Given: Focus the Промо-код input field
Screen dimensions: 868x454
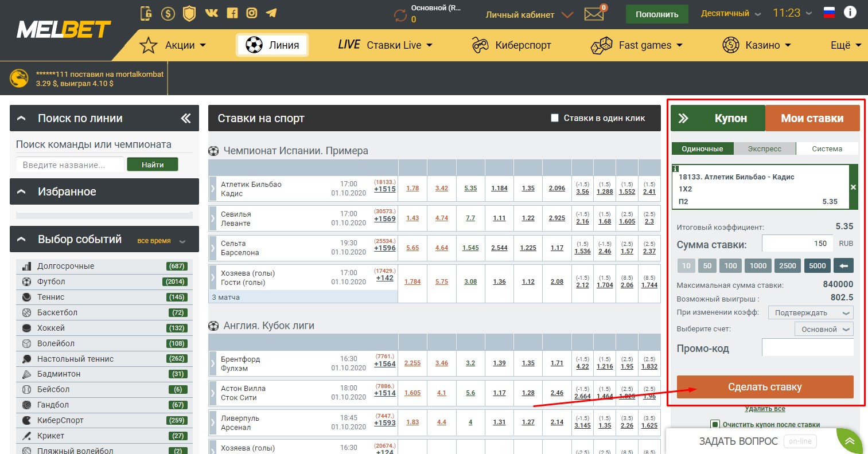Looking at the screenshot, I should pyautogui.click(x=808, y=347).
